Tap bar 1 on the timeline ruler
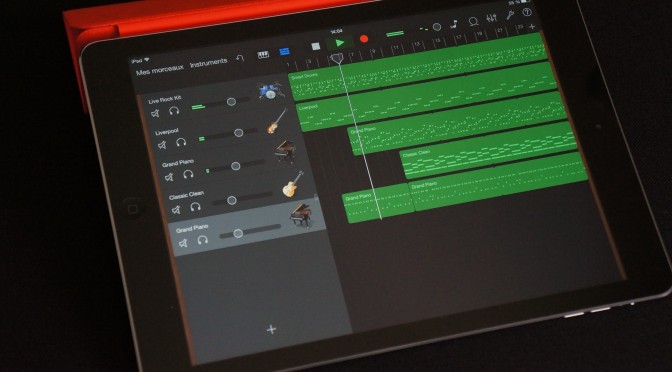Image resolution: width=672 pixels, height=372 pixels. point(288,65)
